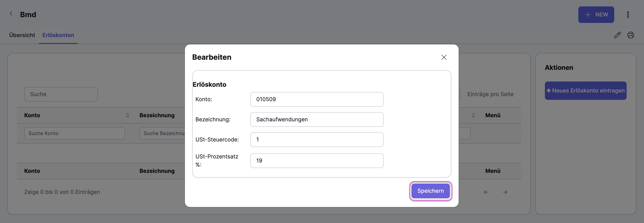Click the Erlöskonto heading in dialog
644x223 pixels.
(x=209, y=84)
